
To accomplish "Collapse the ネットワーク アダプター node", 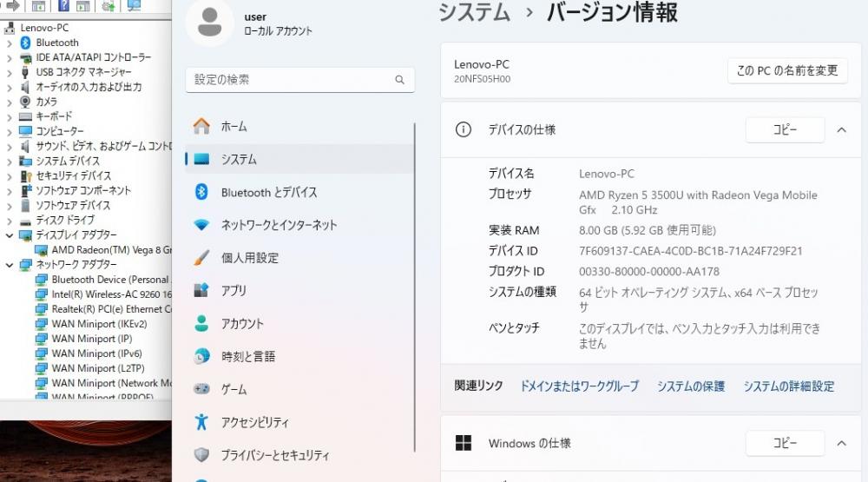I will (x=9, y=265).
